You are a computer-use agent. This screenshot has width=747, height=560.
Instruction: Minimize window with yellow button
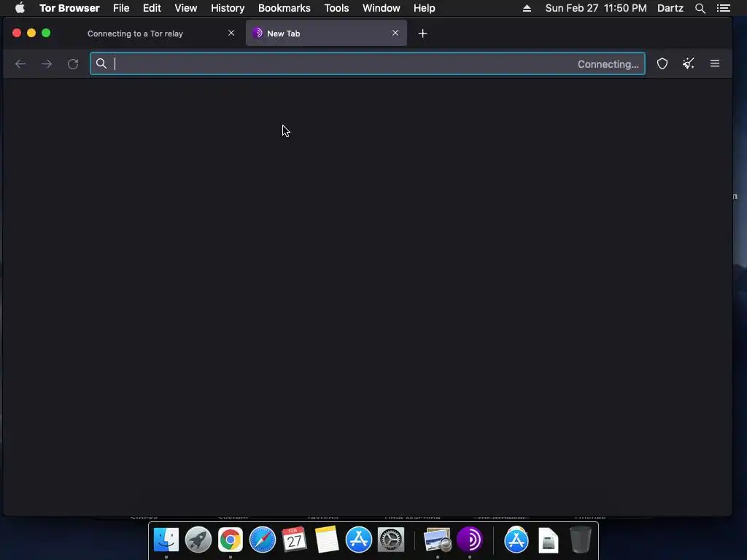(x=31, y=33)
